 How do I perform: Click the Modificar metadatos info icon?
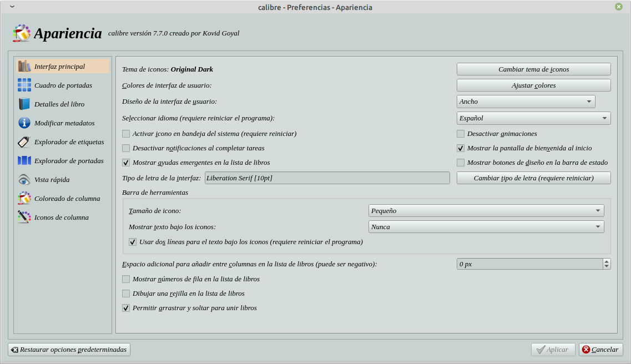[x=24, y=123]
